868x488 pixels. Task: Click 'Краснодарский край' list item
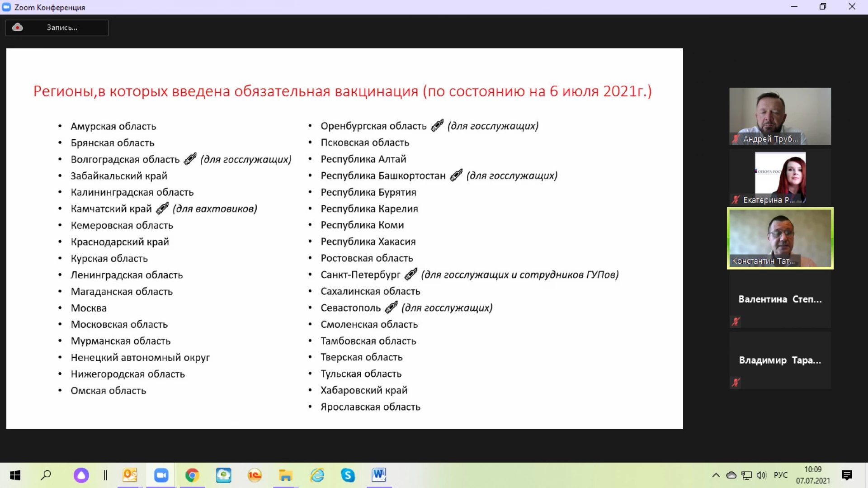[x=120, y=242]
